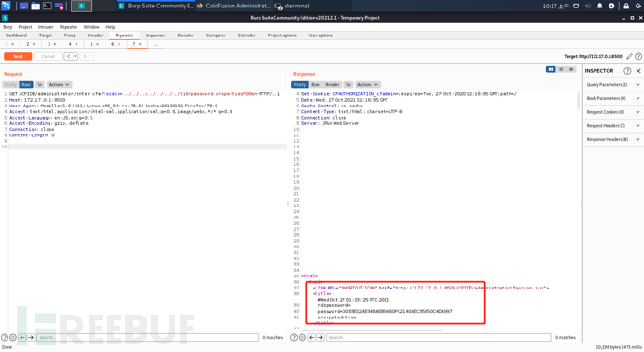Switch to the ColdFusion Administrator Firefox window

(x=233, y=7)
